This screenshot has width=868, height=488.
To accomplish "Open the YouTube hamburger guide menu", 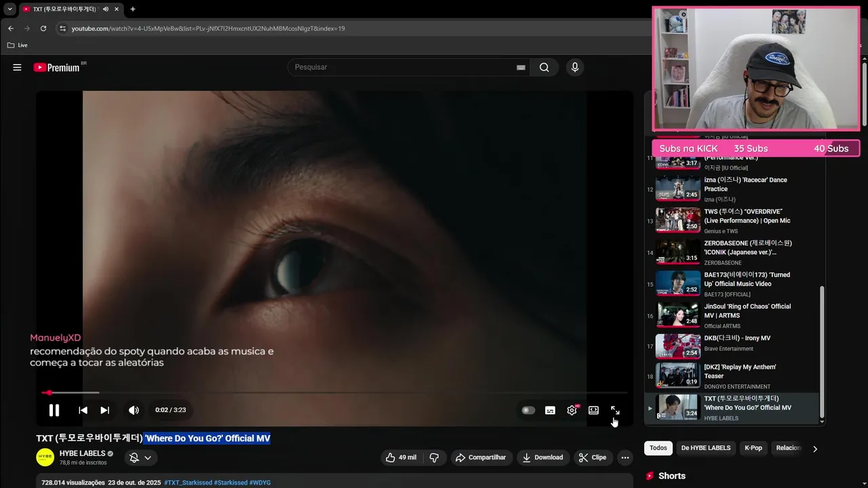I will (17, 67).
